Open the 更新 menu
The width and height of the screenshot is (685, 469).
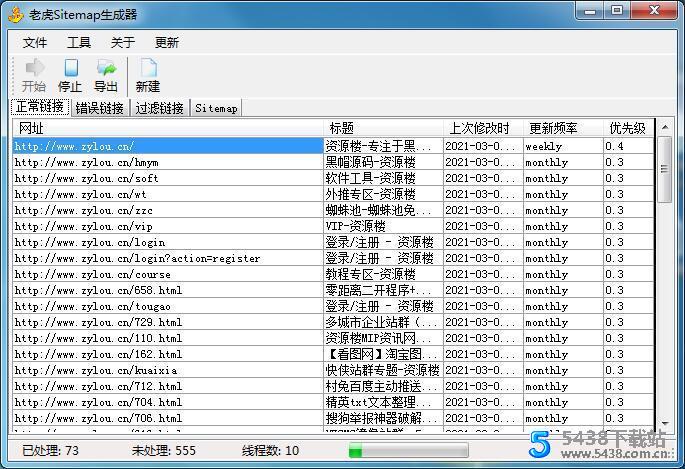point(166,42)
